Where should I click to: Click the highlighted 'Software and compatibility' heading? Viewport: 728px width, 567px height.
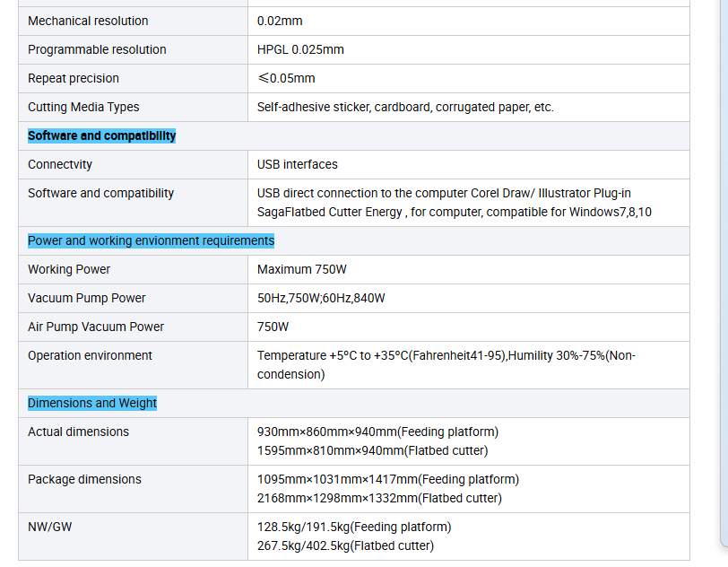(101, 135)
